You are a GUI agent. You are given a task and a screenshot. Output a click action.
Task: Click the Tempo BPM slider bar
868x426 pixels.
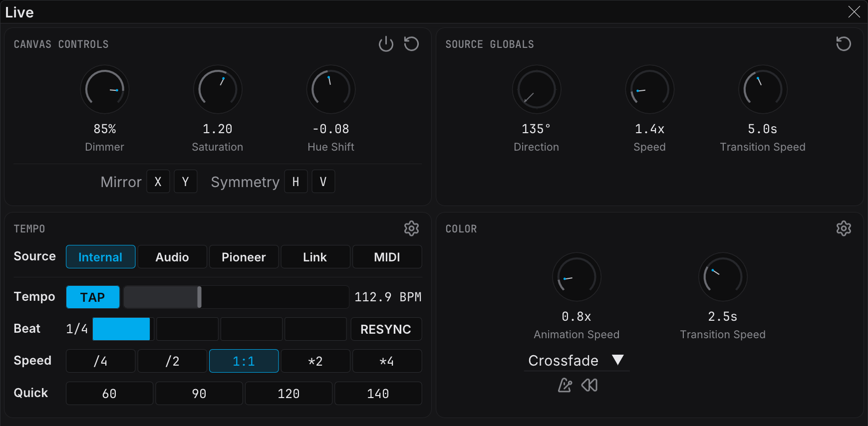point(236,297)
